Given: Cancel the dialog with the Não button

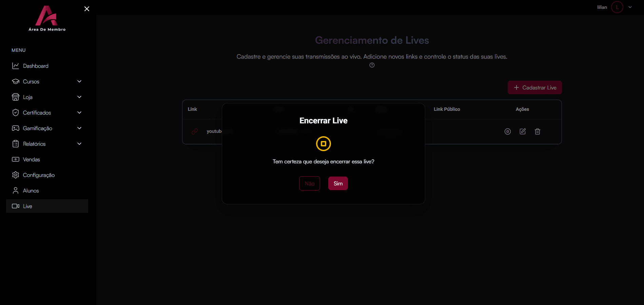Looking at the screenshot, I should (x=309, y=183).
